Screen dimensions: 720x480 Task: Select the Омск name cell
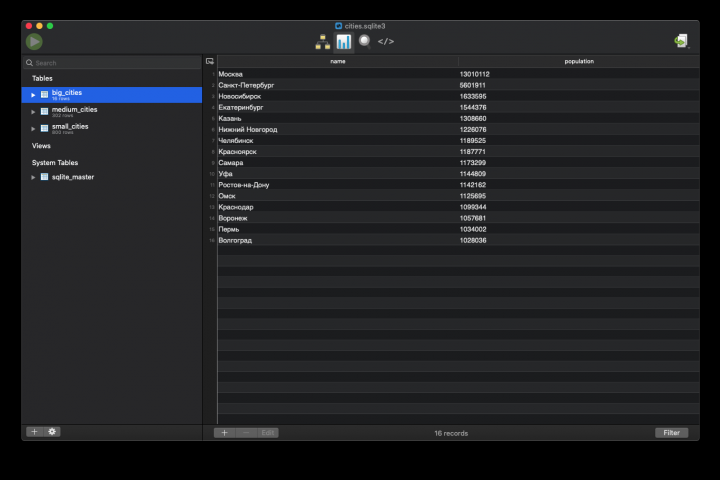(x=338, y=196)
